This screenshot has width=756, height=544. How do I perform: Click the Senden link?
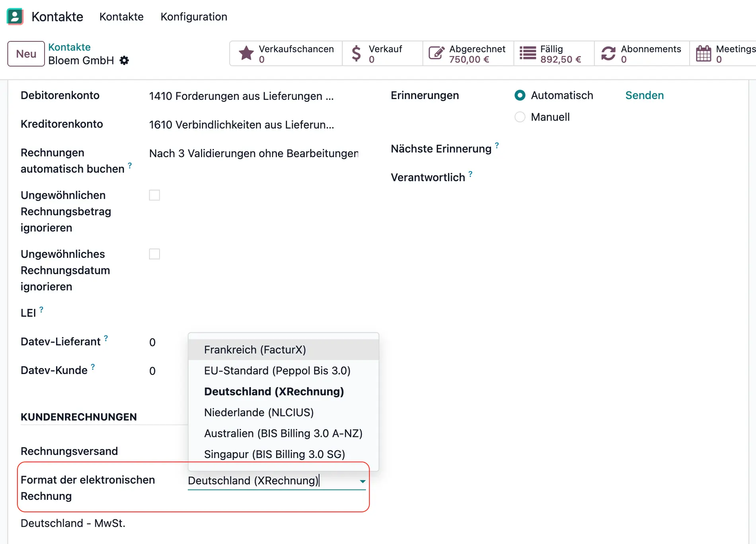point(644,95)
